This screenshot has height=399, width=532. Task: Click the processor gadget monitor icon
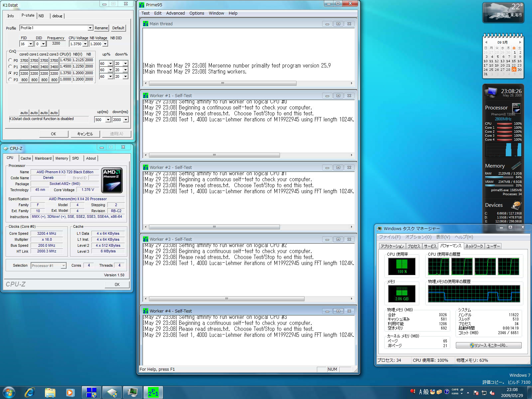(x=491, y=92)
